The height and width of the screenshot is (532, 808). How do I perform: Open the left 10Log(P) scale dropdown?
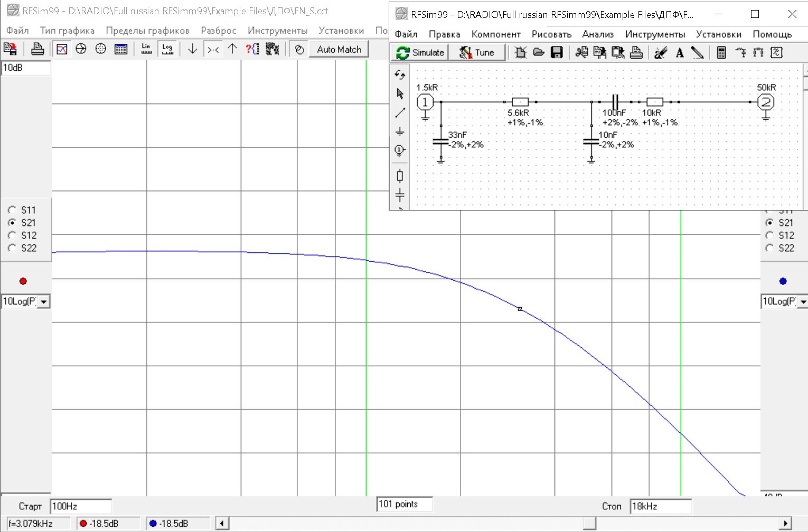pyautogui.click(x=44, y=302)
